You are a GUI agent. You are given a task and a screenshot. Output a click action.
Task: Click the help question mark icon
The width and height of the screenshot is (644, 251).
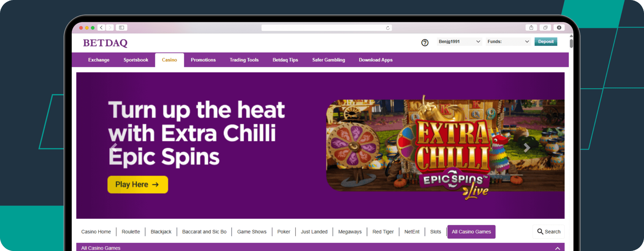[x=425, y=43]
